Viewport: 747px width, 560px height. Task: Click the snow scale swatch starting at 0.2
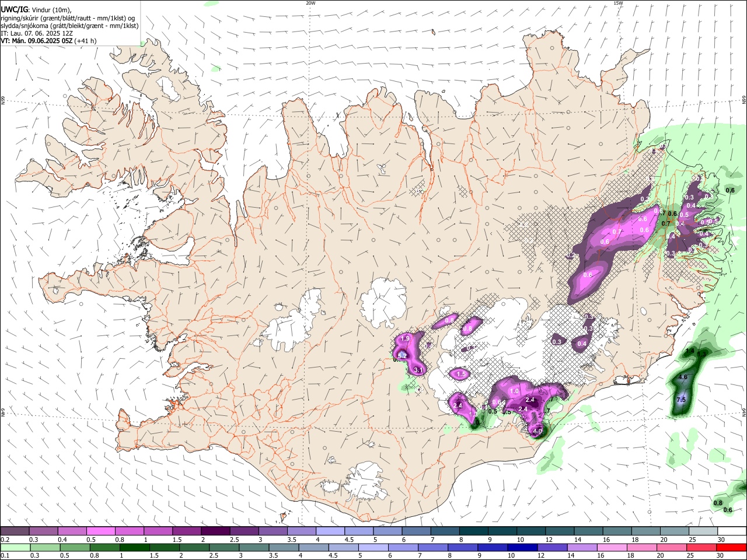pos(15,531)
